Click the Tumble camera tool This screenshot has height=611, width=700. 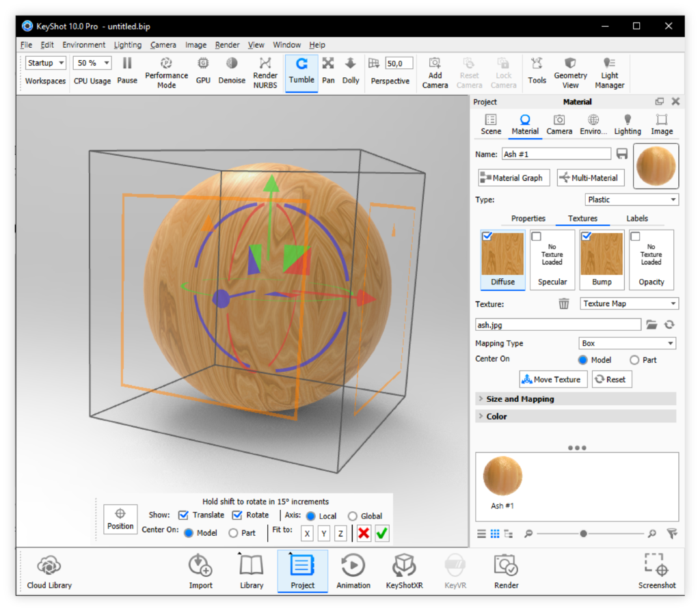coord(301,71)
